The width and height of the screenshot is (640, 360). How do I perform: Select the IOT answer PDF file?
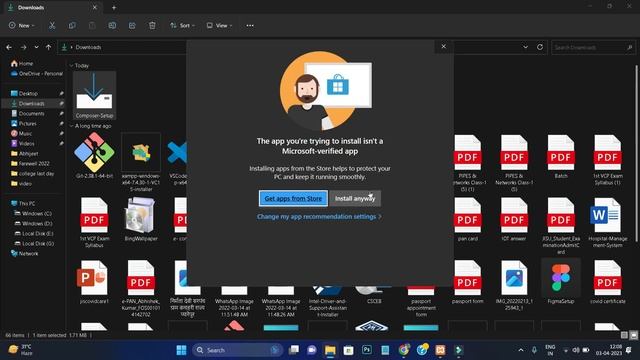tap(514, 219)
